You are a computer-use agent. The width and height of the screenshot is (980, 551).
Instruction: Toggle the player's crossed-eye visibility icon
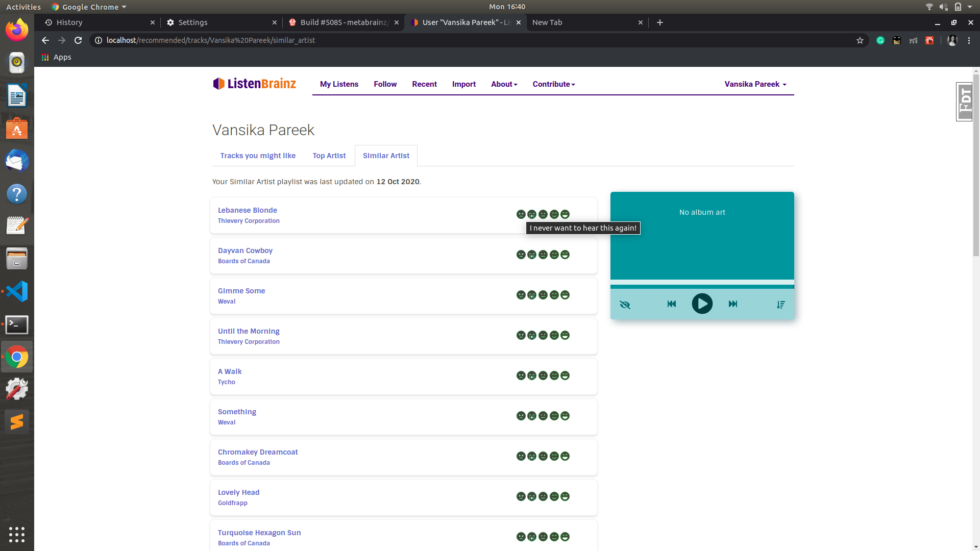click(625, 305)
